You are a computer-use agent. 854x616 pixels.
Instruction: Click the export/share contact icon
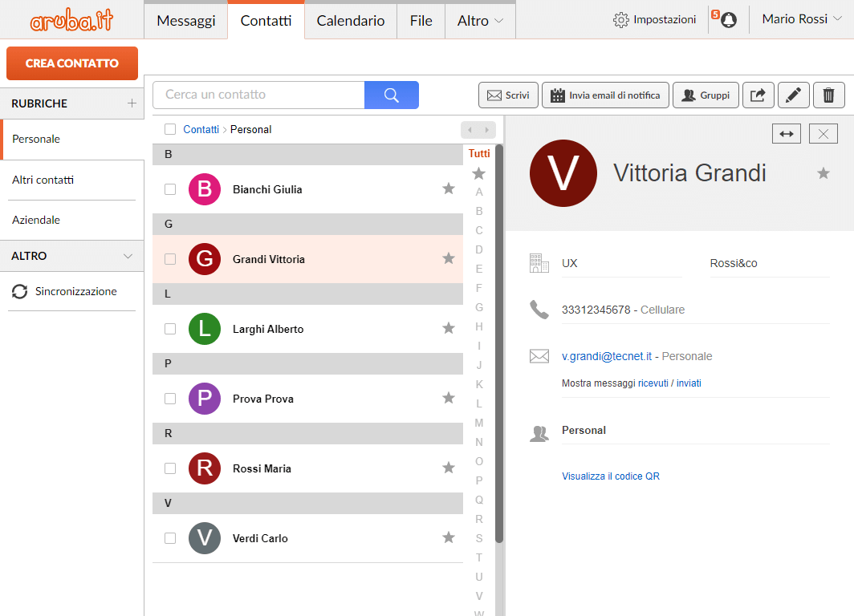pyautogui.click(x=758, y=95)
